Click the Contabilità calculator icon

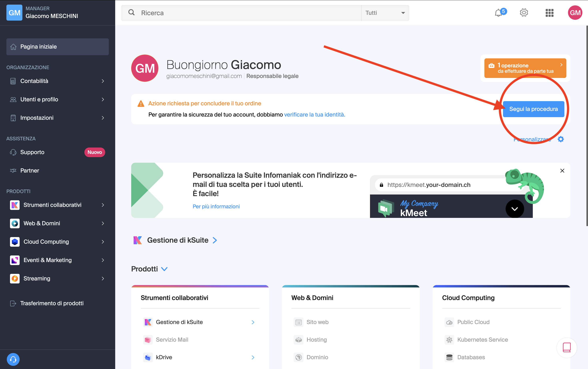(13, 81)
